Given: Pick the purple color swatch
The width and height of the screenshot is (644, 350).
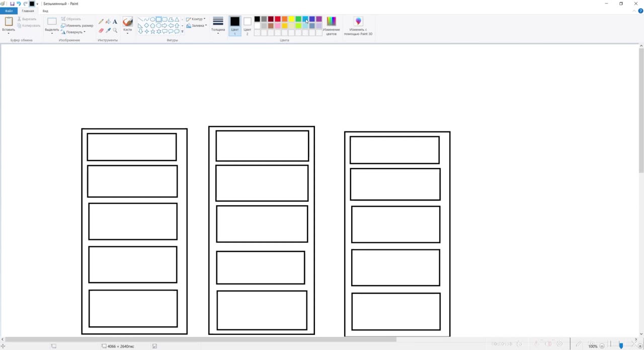Looking at the screenshot, I should pos(319,19).
